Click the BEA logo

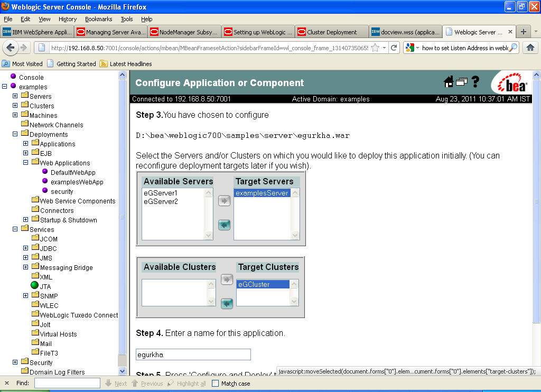point(512,83)
